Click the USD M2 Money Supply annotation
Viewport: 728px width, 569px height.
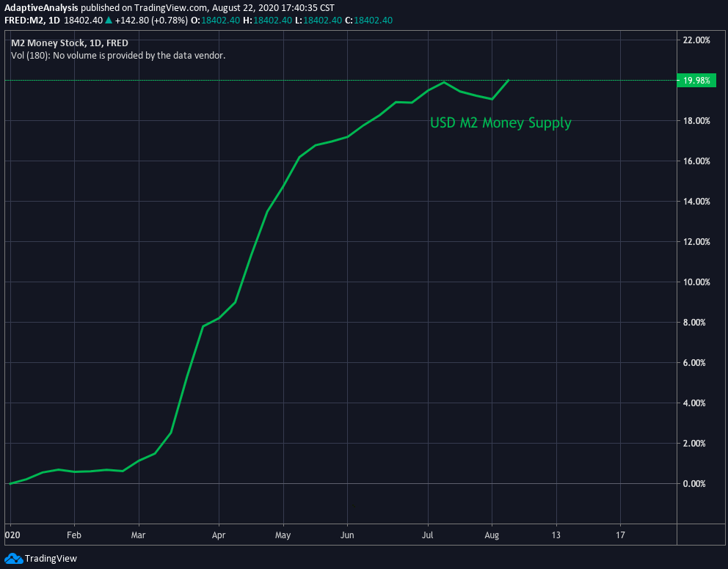[x=500, y=123]
